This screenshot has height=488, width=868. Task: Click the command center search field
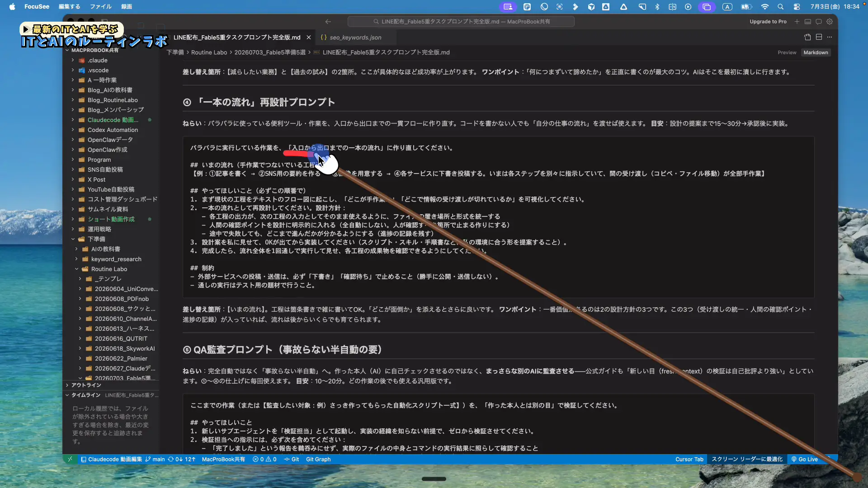click(x=461, y=21)
